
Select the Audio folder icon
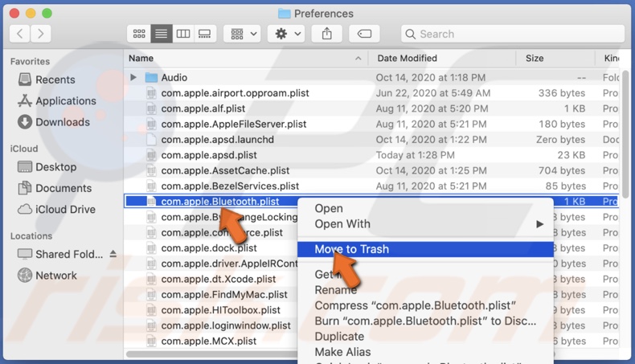pos(151,77)
